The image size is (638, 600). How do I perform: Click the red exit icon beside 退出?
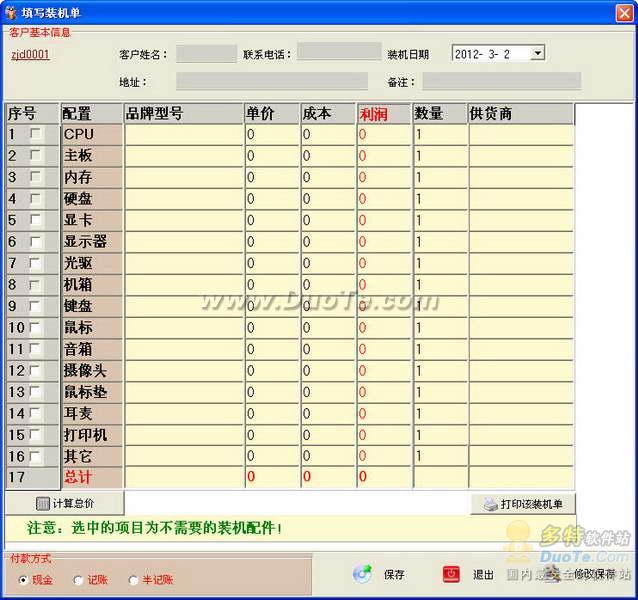tap(452, 574)
